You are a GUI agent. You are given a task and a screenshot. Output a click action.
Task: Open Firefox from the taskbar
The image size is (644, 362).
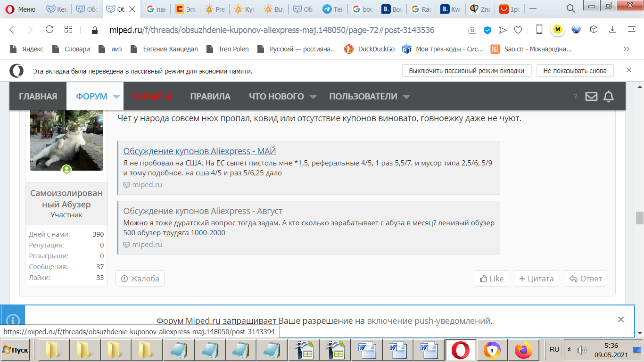click(524, 350)
